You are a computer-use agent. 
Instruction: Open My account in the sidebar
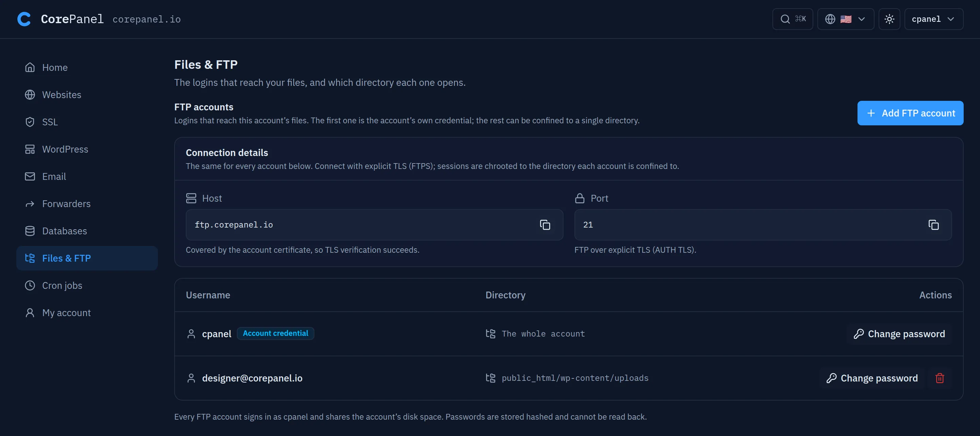pyautogui.click(x=87, y=313)
